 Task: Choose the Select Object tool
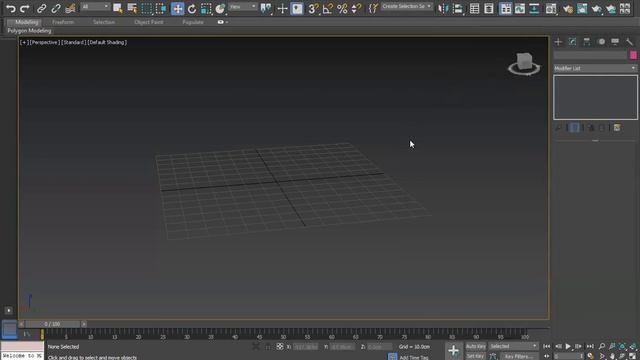point(118,8)
